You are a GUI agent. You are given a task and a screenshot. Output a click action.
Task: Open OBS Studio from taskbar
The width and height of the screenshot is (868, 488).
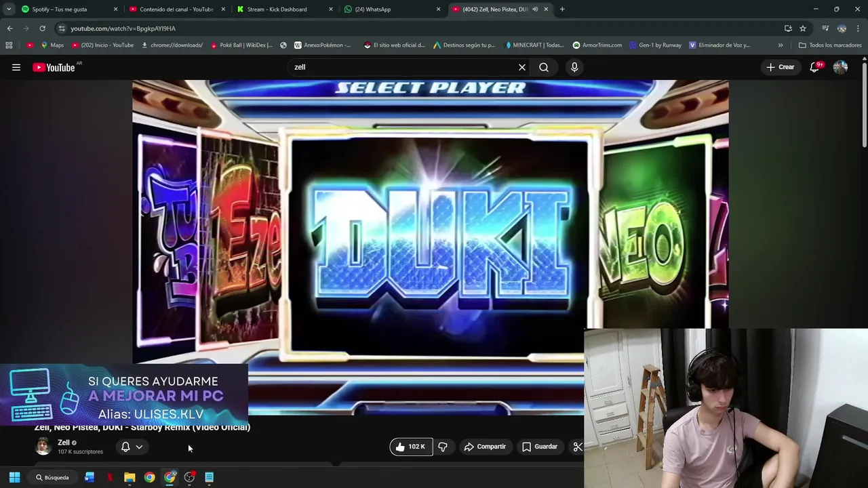[x=189, y=477]
